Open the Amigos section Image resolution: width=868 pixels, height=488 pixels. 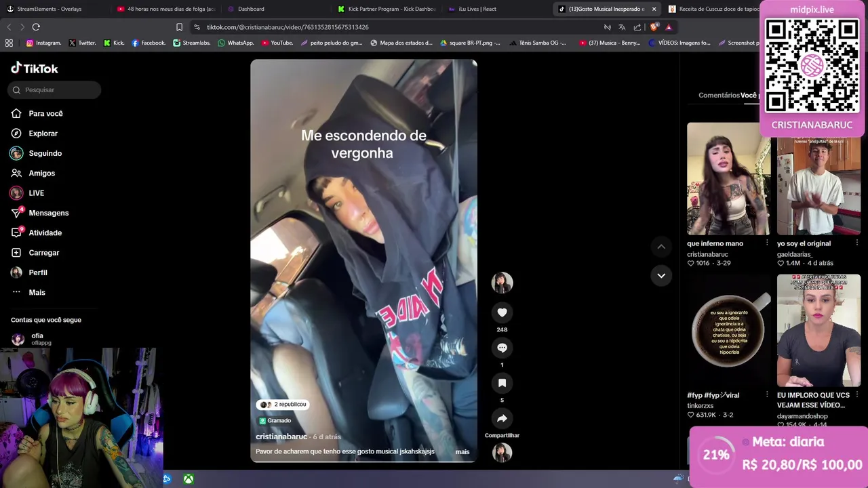(33, 173)
